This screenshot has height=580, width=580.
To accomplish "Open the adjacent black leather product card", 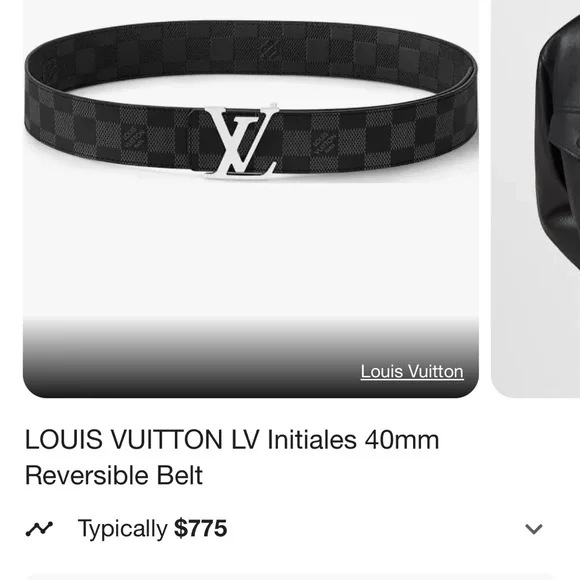I will (x=536, y=199).
